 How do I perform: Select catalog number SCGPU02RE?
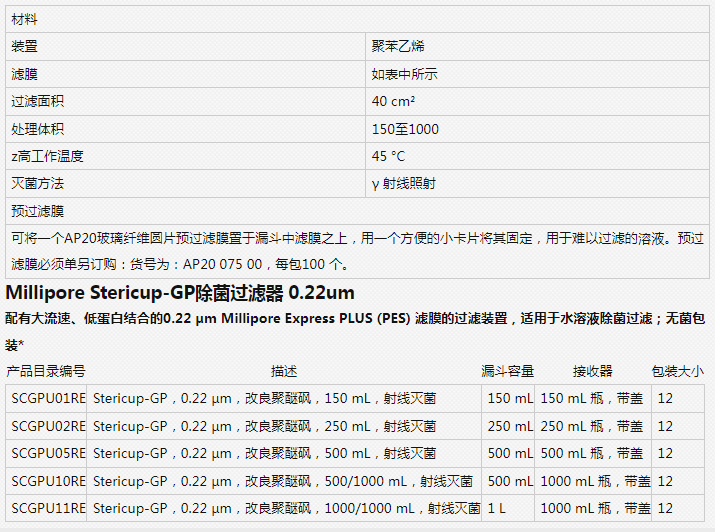tap(46, 426)
